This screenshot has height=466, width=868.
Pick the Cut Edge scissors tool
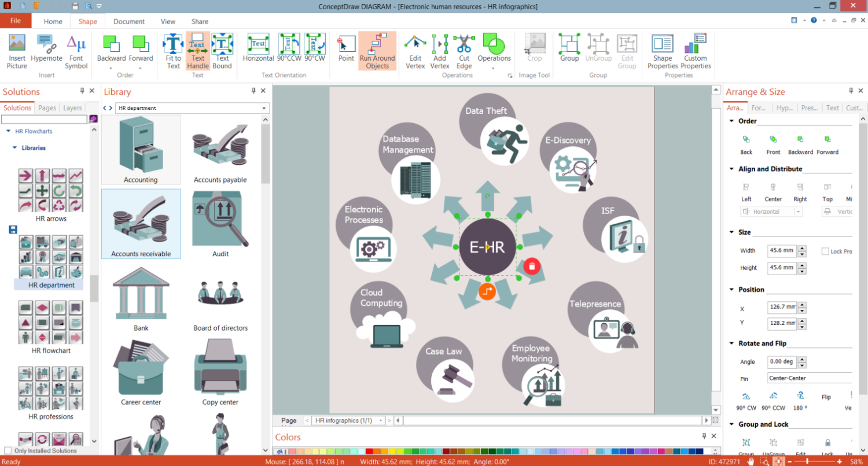click(x=464, y=51)
